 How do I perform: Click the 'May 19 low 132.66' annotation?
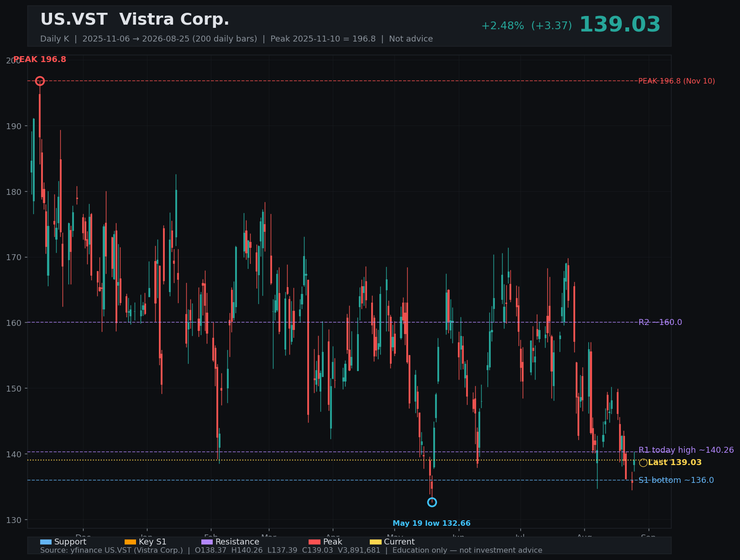click(431, 523)
